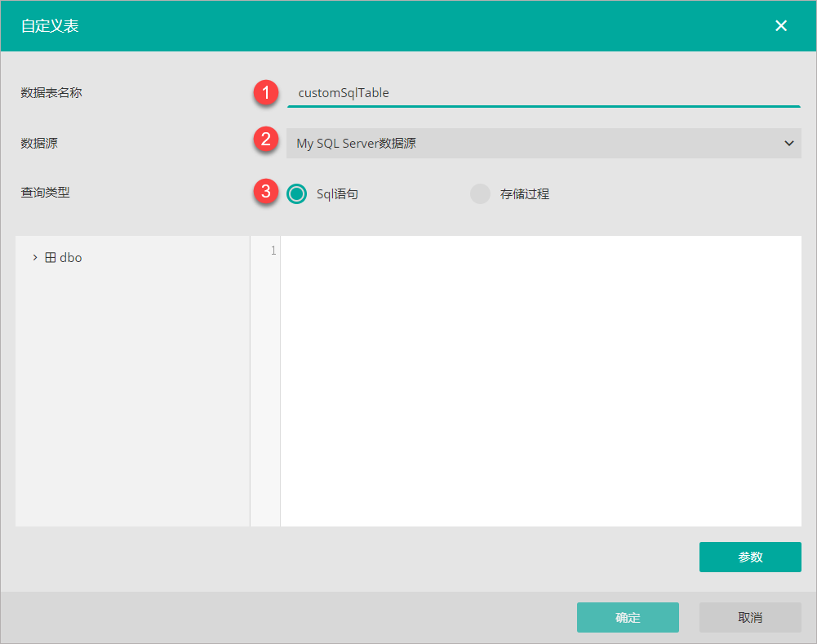Click the 存储过程 option label text
817x644 pixels.
(x=524, y=194)
